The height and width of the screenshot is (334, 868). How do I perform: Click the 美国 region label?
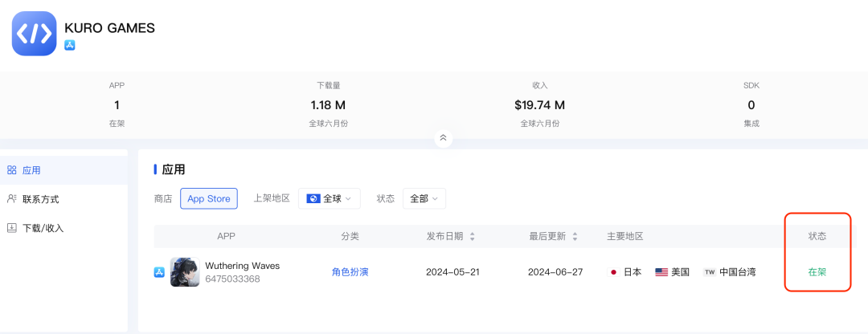(681, 272)
